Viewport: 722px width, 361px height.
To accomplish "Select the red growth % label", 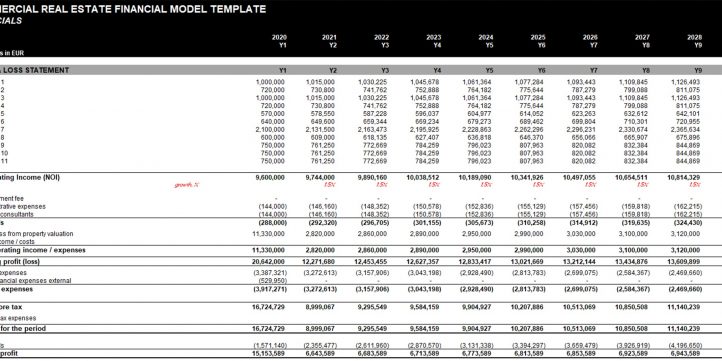I will pyautogui.click(x=186, y=185).
